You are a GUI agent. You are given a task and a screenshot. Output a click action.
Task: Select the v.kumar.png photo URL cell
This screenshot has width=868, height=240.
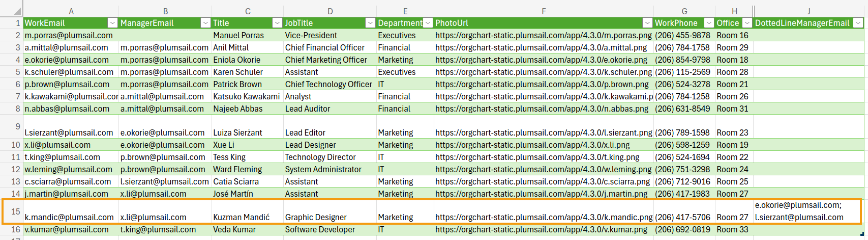point(544,229)
